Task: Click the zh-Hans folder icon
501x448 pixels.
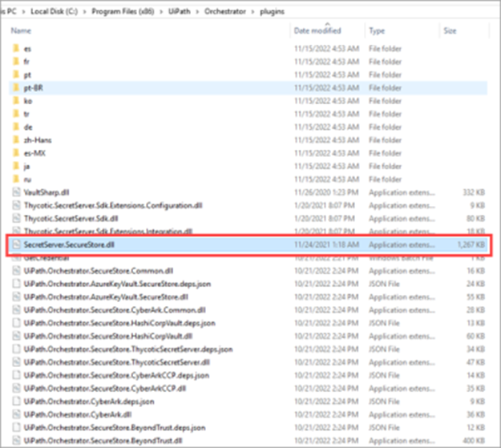Action: click(x=16, y=139)
